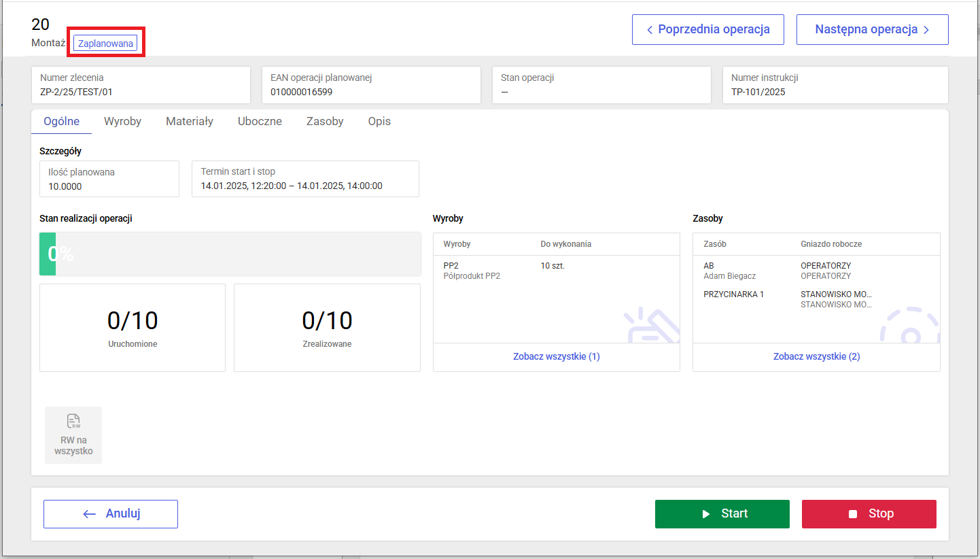Open Zobacz wszystkie (2) in Zasoby
Image resolution: width=980 pixels, height=559 pixels.
pyautogui.click(x=817, y=356)
